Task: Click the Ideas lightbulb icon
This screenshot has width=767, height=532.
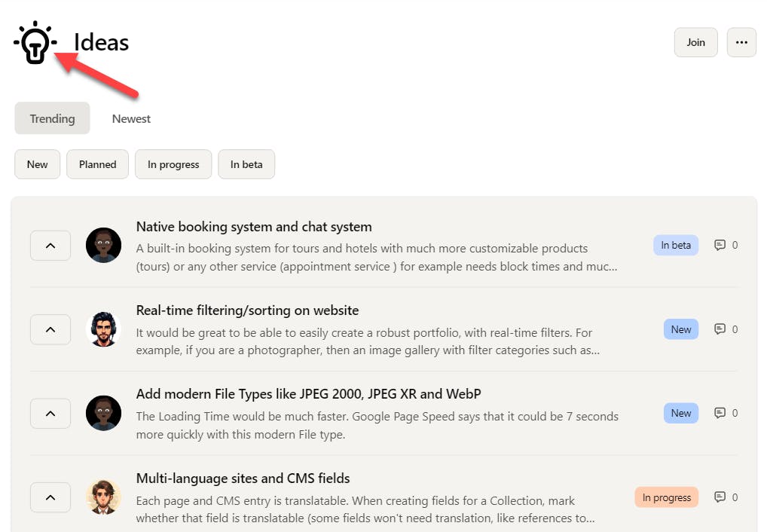Action: point(35,43)
